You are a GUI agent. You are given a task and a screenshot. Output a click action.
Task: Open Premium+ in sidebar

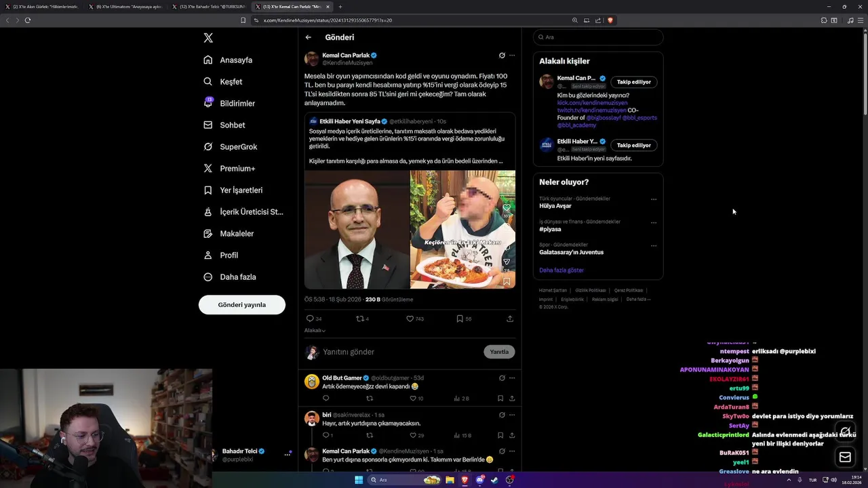point(229,168)
